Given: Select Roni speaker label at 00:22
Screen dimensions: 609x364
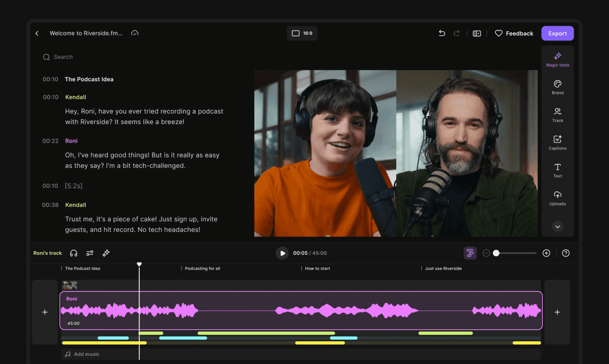Looking at the screenshot, I should coord(71,141).
